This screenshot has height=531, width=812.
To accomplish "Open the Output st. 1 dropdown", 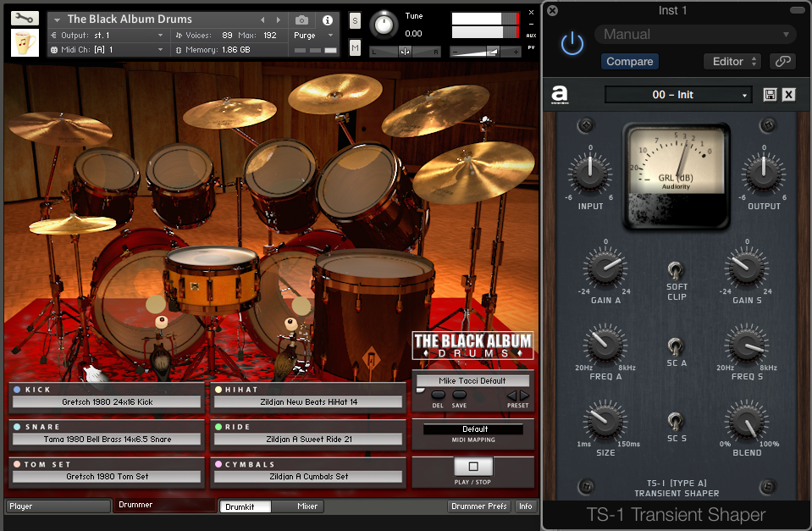I will 107,36.
